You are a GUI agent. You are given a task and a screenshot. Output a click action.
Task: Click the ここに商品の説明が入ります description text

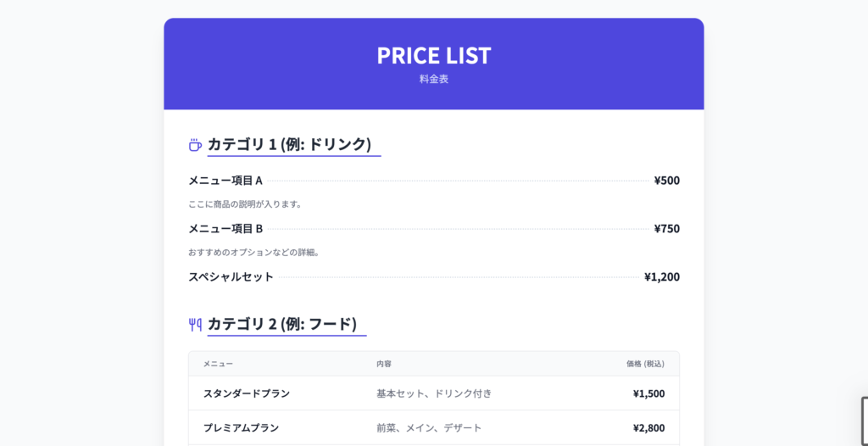pyautogui.click(x=245, y=204)
